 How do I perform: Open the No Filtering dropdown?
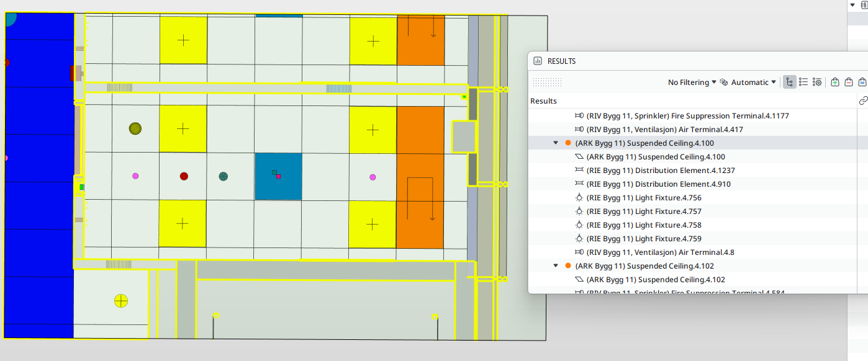pos(692,82)
